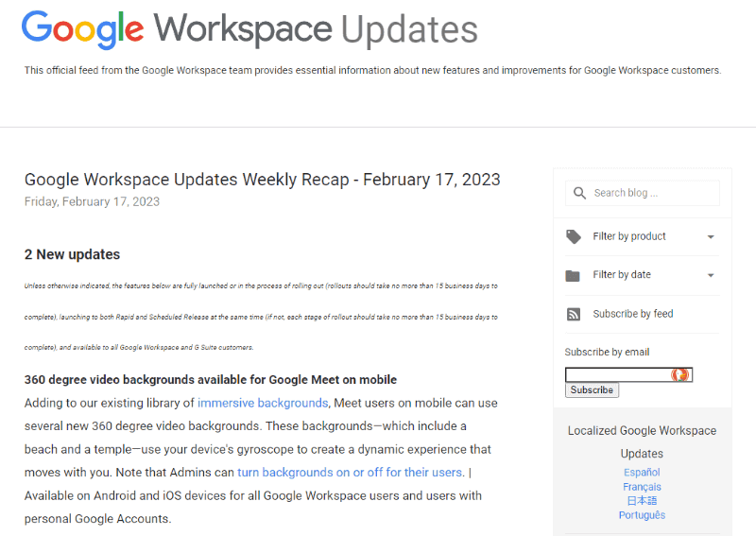Open the Filter by date label
Screen dimensions: 756x536
pyautogui.click(x=622, y=274)
